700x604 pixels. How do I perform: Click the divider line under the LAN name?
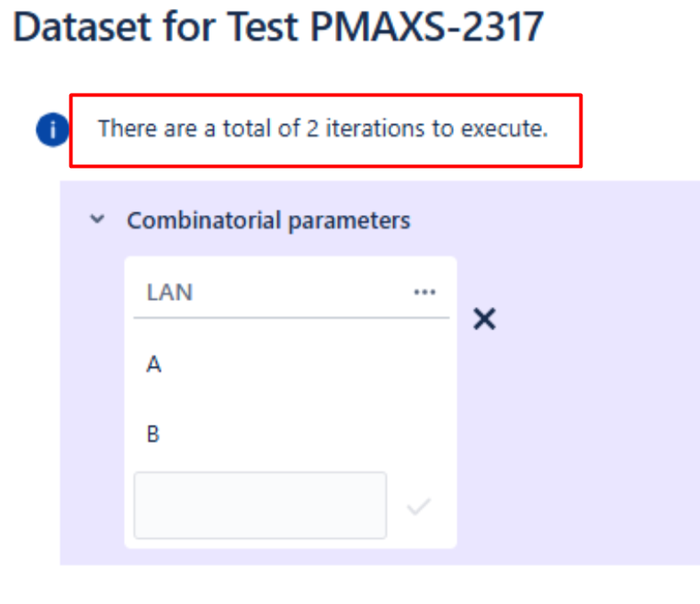pos(291,317)
